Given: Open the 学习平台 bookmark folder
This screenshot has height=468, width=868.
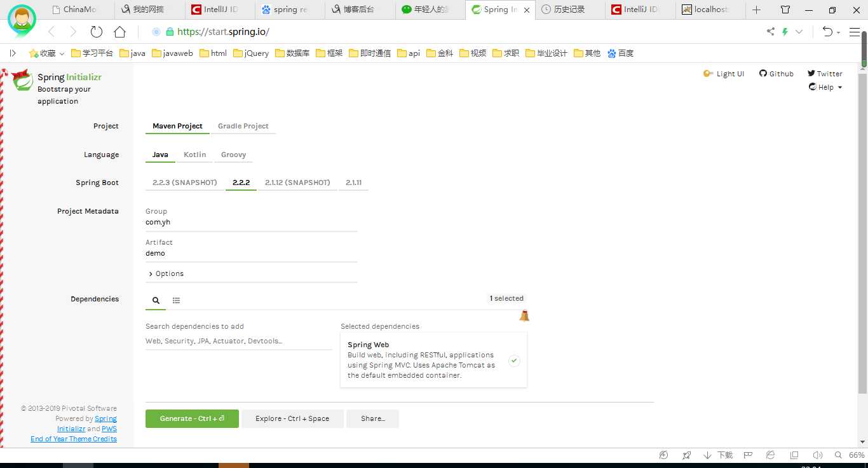Looking at the screenshot, I should click(x=92, y=53).
